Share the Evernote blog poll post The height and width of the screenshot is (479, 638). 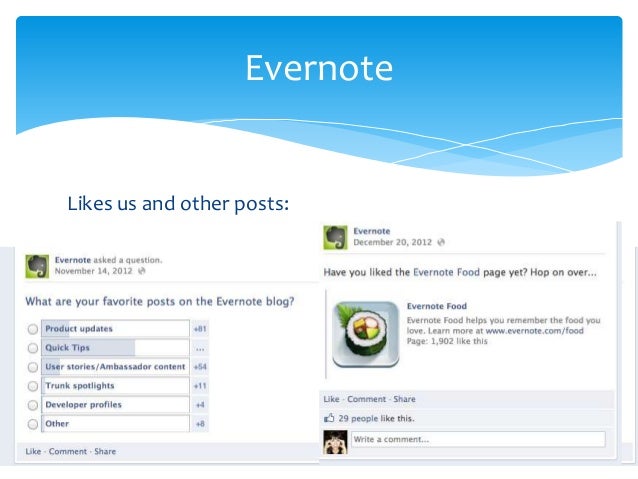pos(105,451)
